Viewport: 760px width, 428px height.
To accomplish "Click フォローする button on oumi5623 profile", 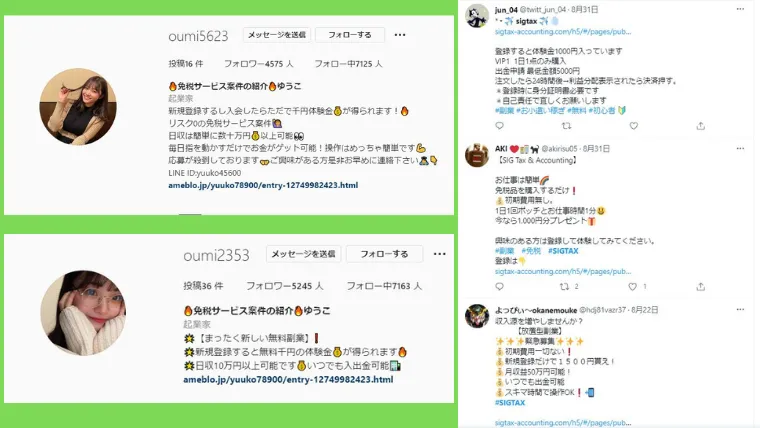I will (x=350, y=35).
